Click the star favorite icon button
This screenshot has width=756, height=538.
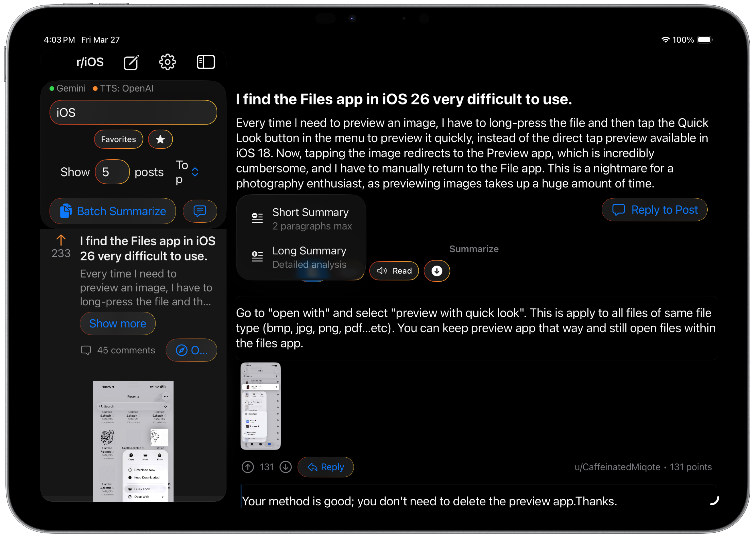pyautogui.click(x=160, y=139)
